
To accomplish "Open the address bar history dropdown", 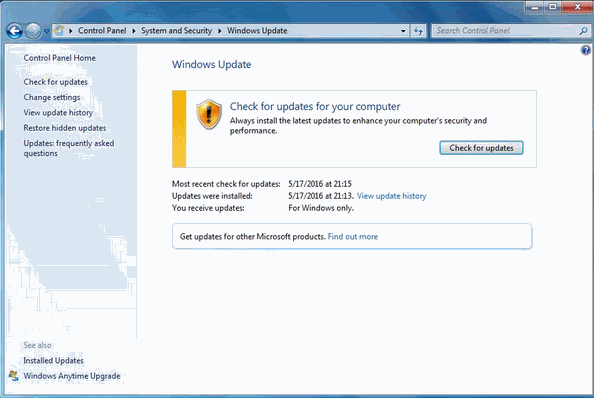I will tap(403, 31).
